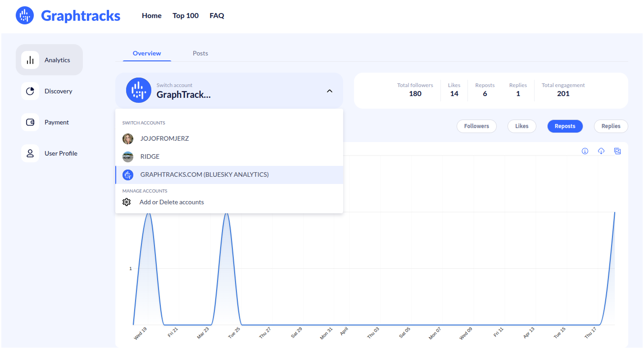Select the Reposts chart filter

[565, 126]
